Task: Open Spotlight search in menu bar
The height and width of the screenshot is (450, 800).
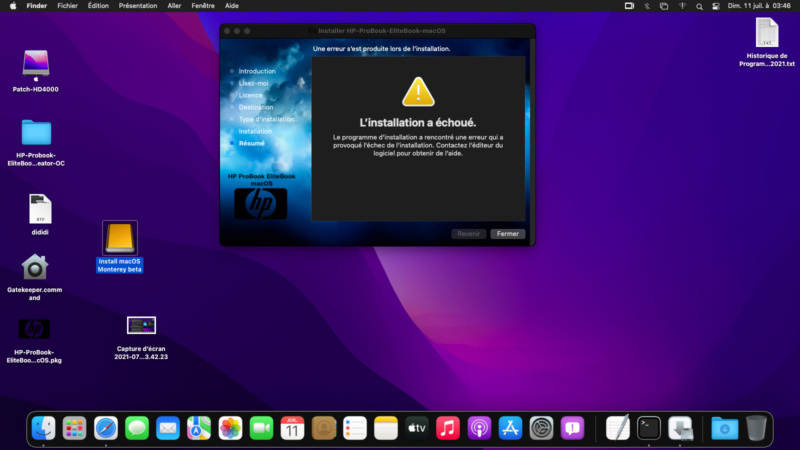Action: [699, 6]
